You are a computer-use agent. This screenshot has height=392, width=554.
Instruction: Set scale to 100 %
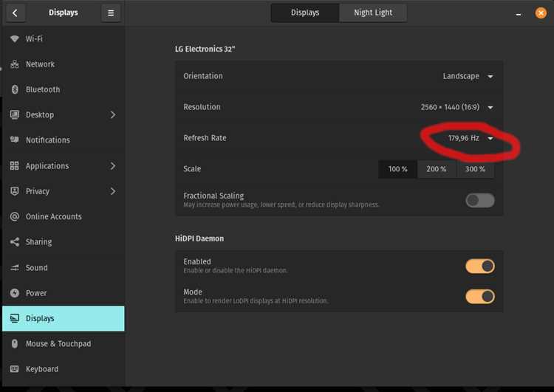tap(397, 169)
